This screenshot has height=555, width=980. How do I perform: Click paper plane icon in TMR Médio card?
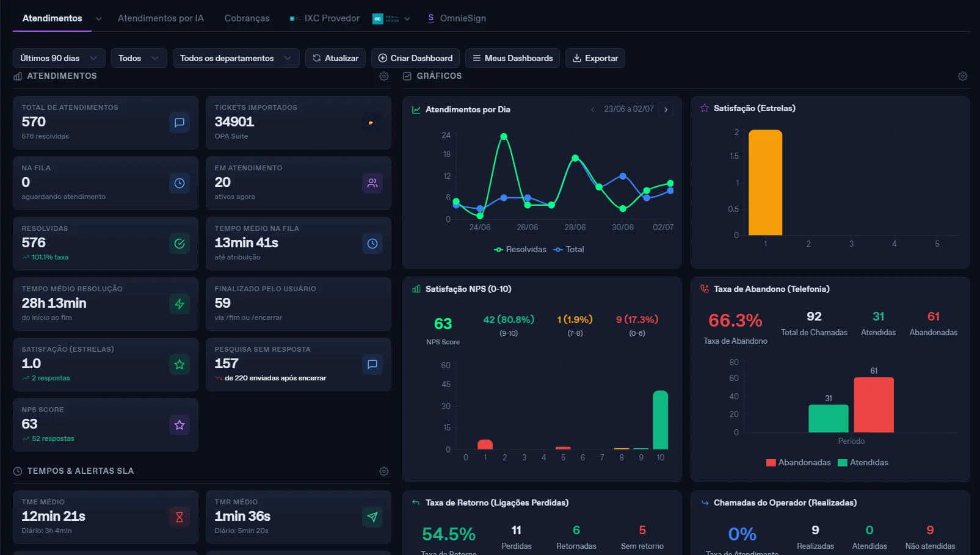click(x=372, y=517)
